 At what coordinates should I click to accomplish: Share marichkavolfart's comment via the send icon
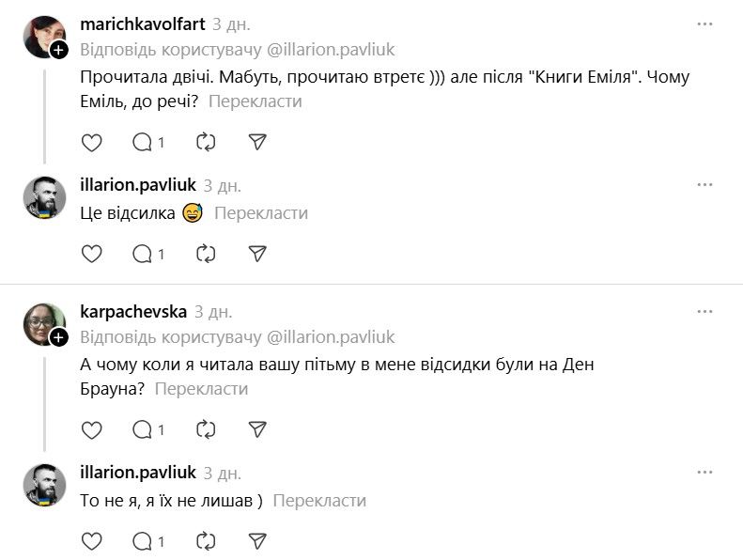(x=257, y=142)
